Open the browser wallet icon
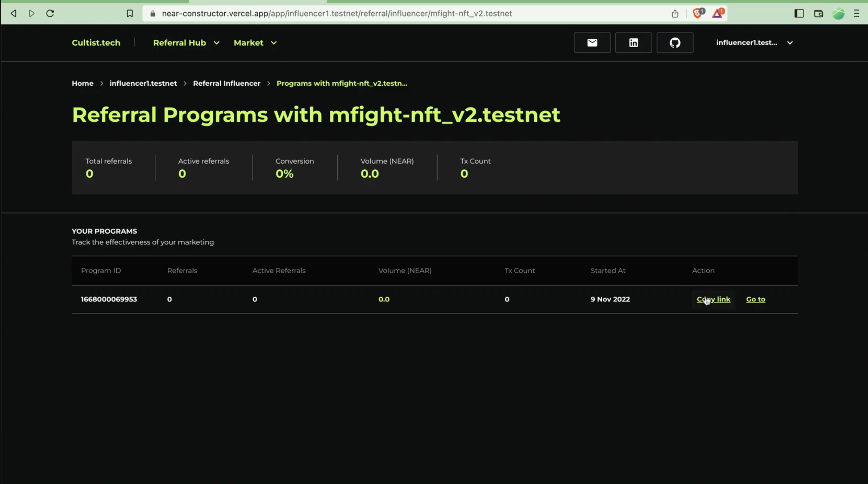Viewport: 868px width, 484px height. (819, 14)
